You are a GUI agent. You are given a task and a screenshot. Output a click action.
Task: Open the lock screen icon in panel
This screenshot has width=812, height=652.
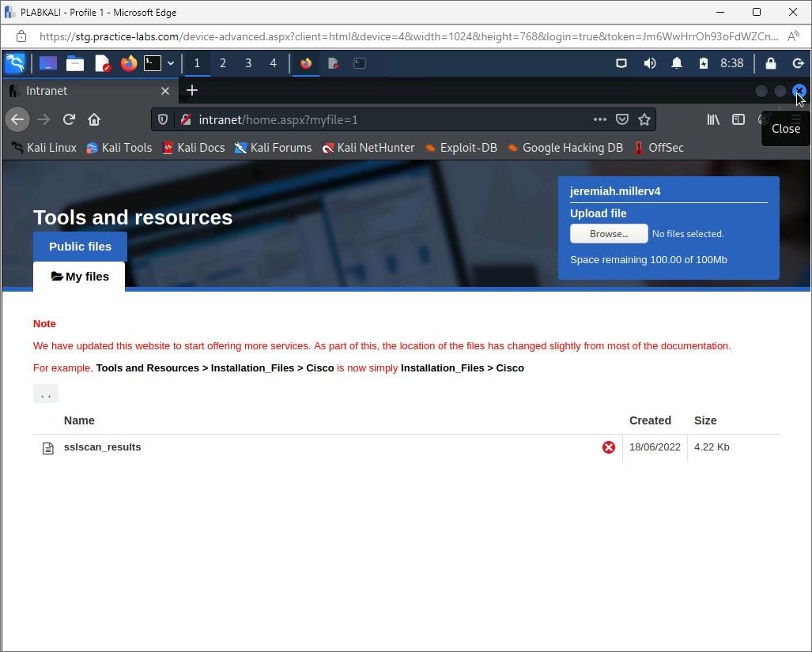[x=771, y=63]
